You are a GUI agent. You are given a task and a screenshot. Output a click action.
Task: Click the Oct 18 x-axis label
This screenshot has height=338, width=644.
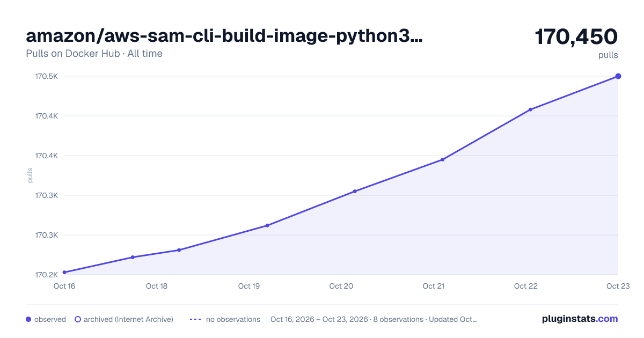point(157,286)
